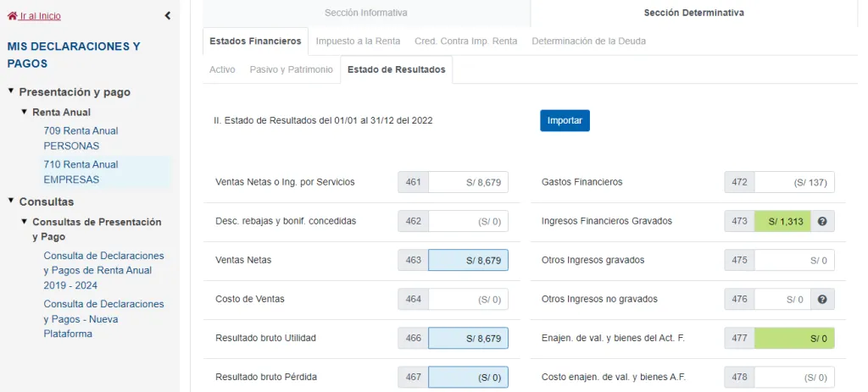The image size is (868, 392).
Task: Follow the Ir al Inicio link
Action: [x=41, y=16]
